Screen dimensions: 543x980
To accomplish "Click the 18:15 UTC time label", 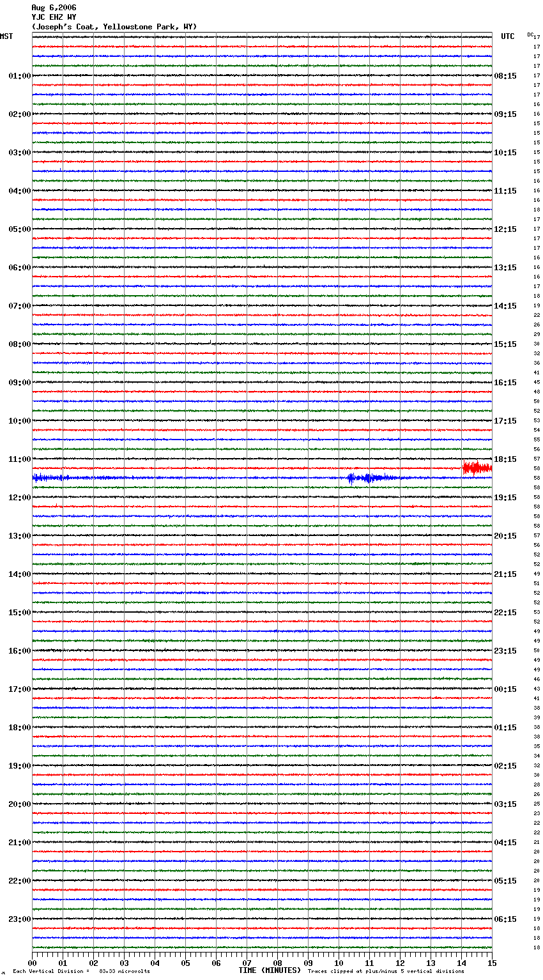I will (505, 459).
